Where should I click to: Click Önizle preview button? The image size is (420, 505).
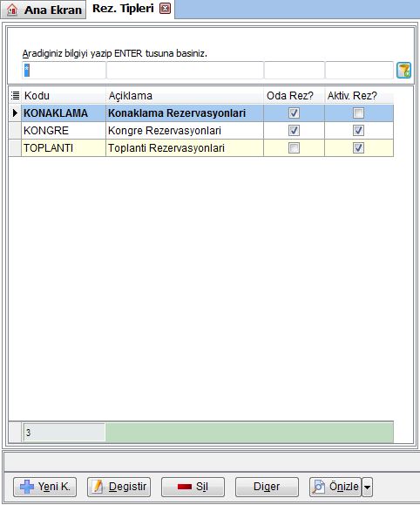[x=335, y=487]
